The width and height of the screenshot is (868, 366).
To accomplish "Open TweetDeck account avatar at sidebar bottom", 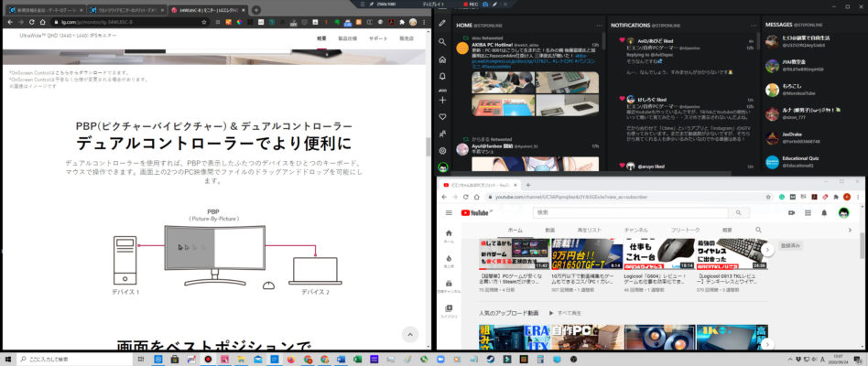I will tap(442, 167).
